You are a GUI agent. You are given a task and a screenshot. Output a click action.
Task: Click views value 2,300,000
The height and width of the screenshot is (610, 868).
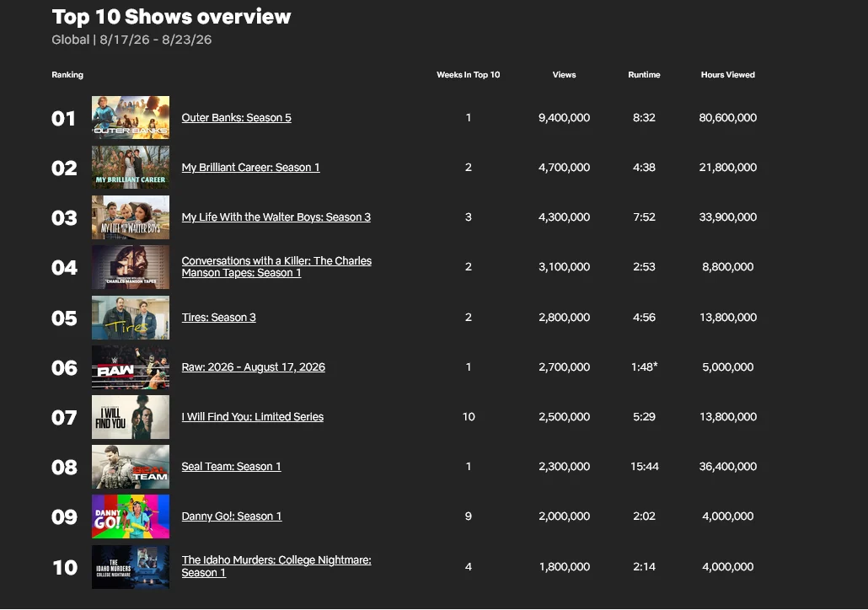tap(564, 467)
